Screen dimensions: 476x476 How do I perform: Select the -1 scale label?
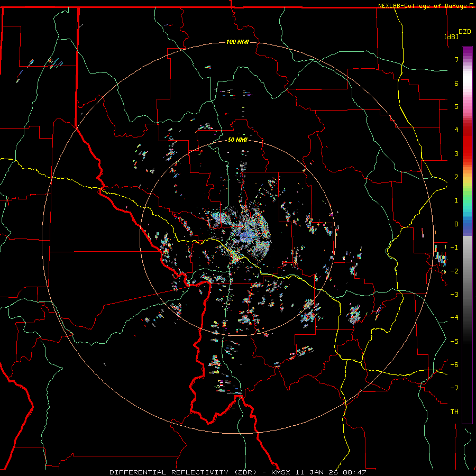[454, 248]
